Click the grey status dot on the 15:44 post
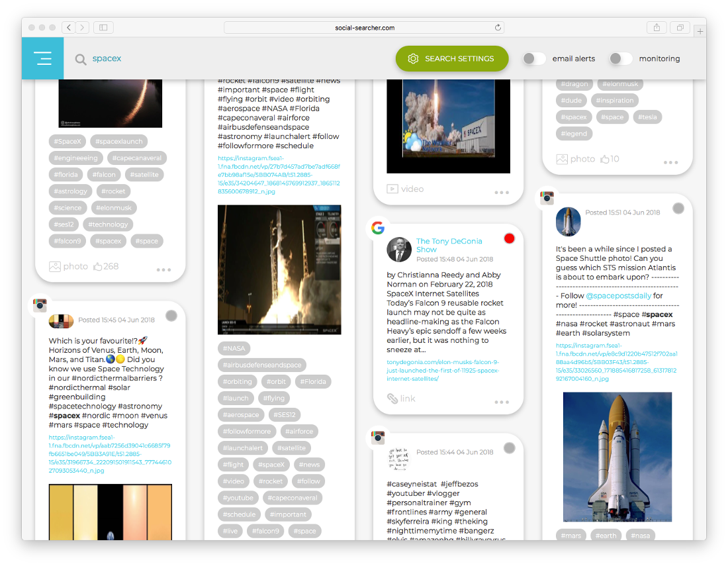The width and height of the screenshot is (728, 566). pos(510,448)
